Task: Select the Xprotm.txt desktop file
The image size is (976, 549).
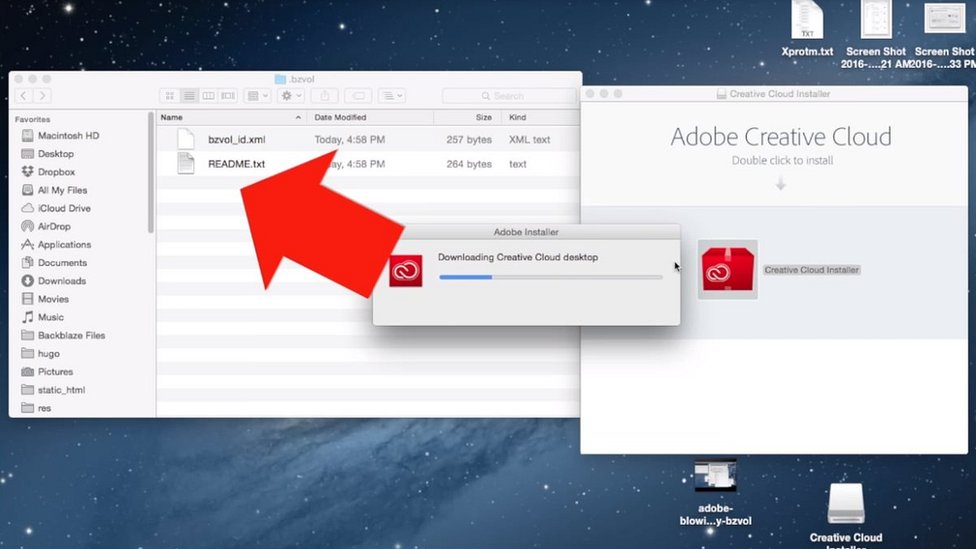Action: pos(807,30)
